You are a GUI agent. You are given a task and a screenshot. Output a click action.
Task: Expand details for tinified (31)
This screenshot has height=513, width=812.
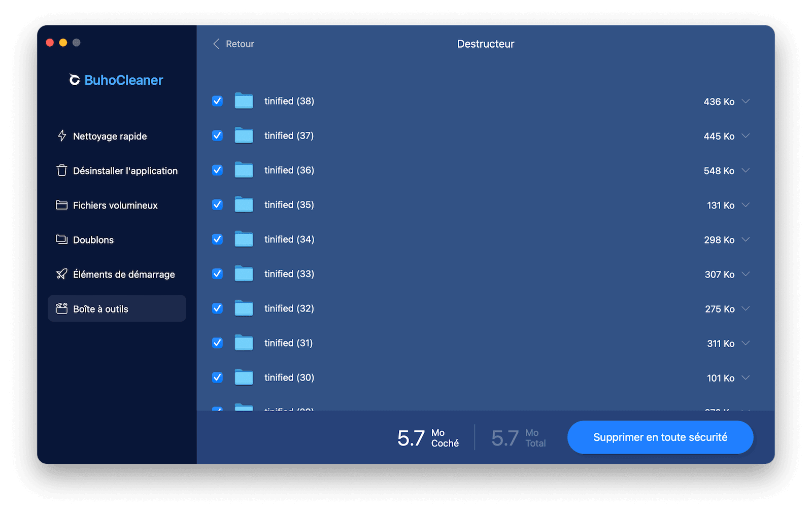click(746, 343)
